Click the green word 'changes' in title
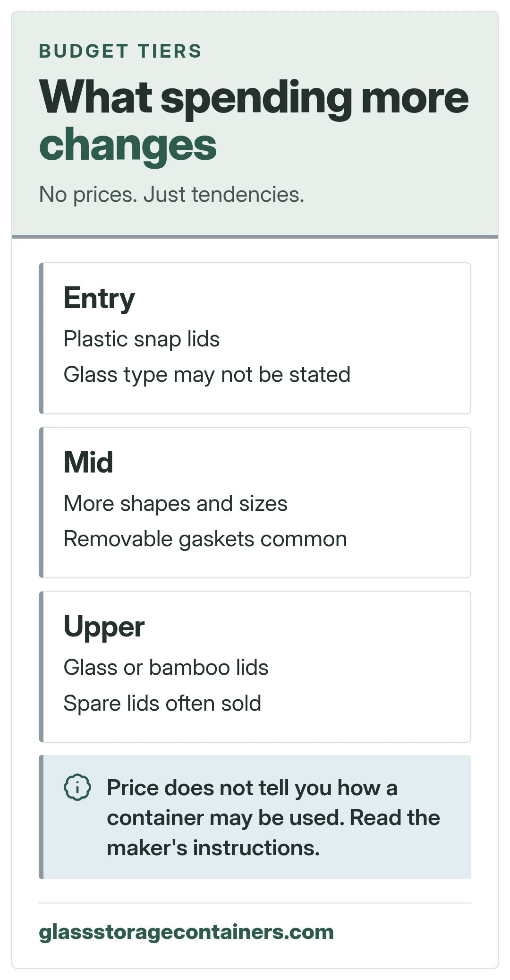 pyautogui.click(x=128, y=145)
